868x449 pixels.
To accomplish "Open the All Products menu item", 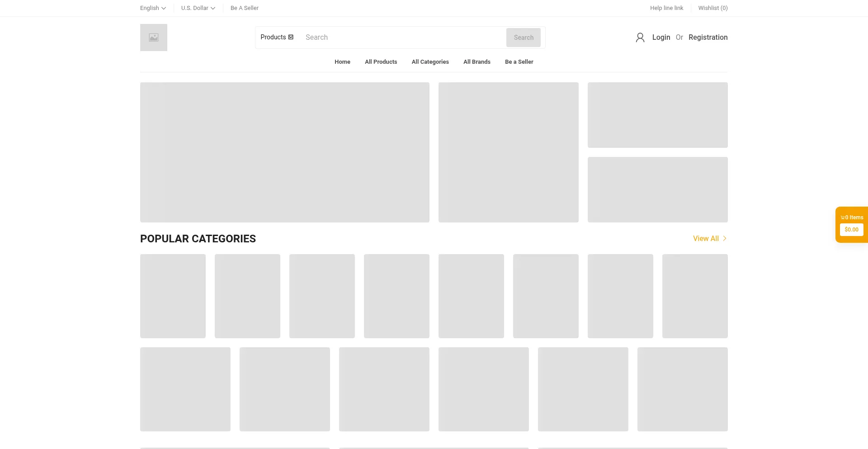I will tap(381, 62).
